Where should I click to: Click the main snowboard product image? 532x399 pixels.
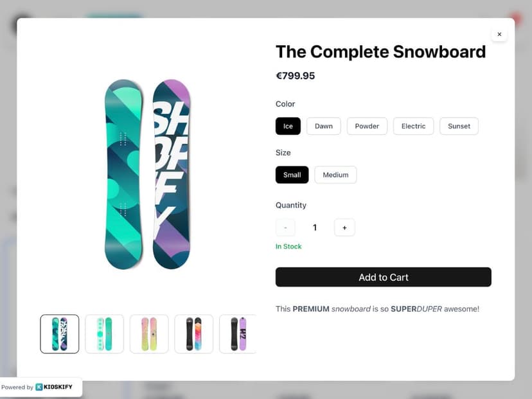(x=148, y=175)
